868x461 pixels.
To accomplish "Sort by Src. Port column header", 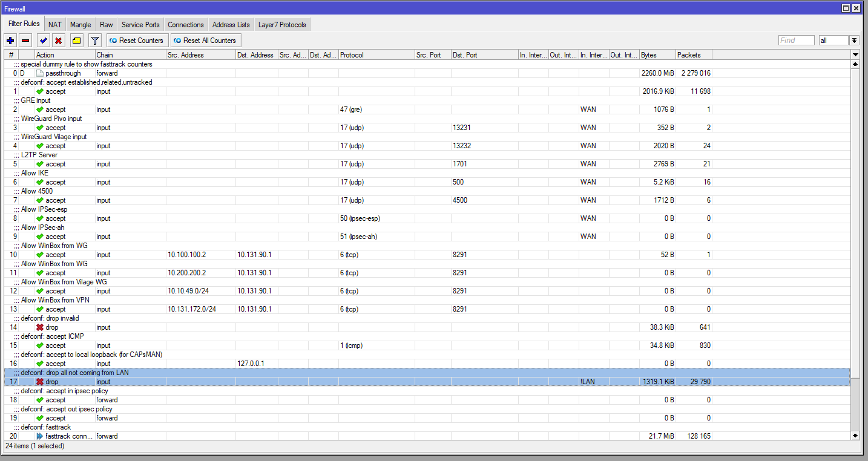I will pos(433,55).
